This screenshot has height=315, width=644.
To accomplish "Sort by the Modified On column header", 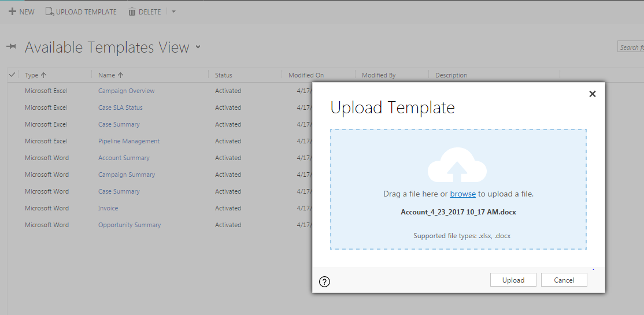I will click(x=306, y=75).
